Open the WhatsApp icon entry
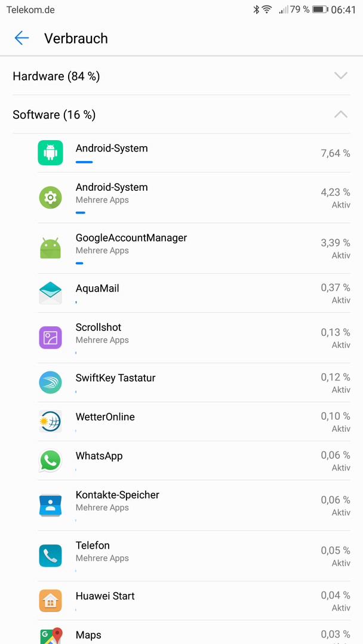The width and height of the screenshot is (363, 644). (50, 460)
